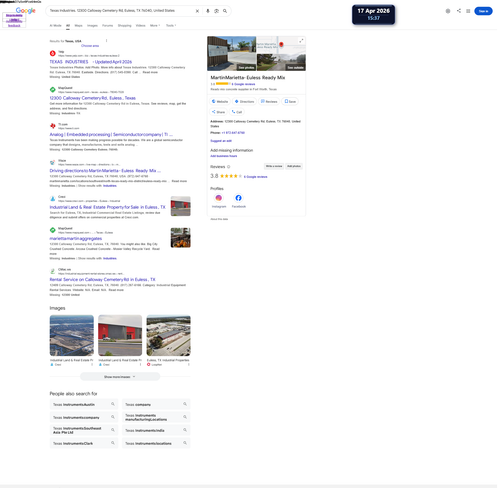Click Waze favicon of driving directions result
500x488 pixels.
[x=53, y=162]
